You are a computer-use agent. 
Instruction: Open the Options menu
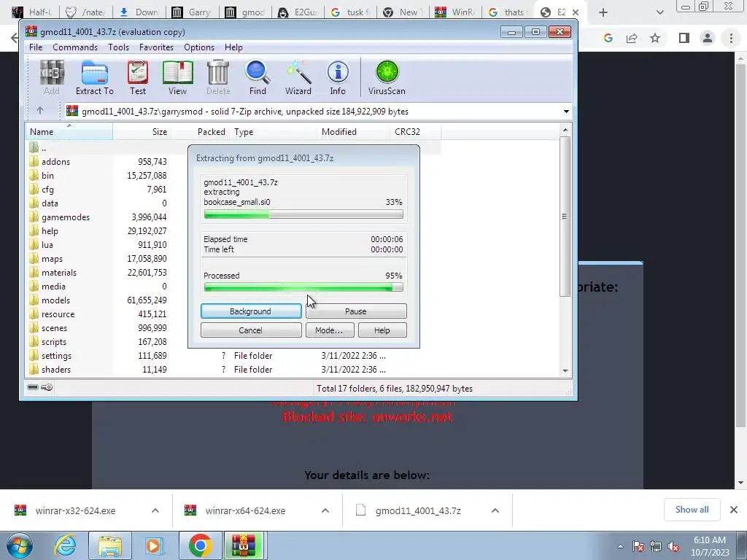[198, 47]
